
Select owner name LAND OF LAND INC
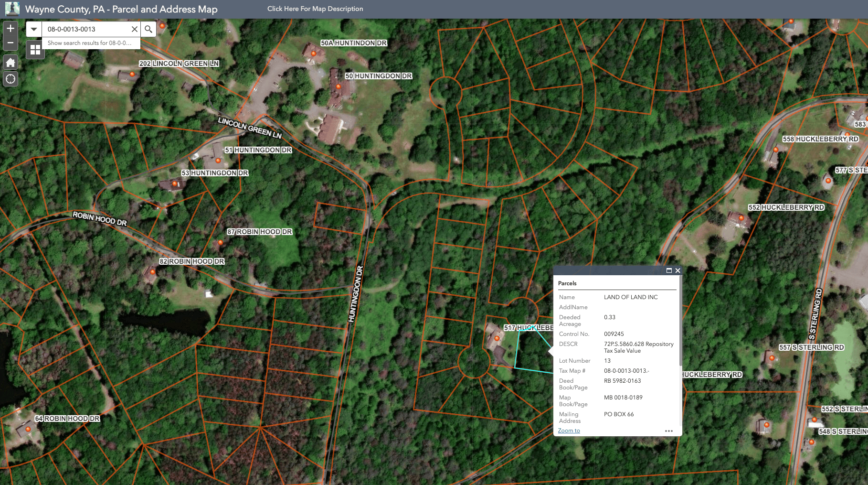point(631,297)
